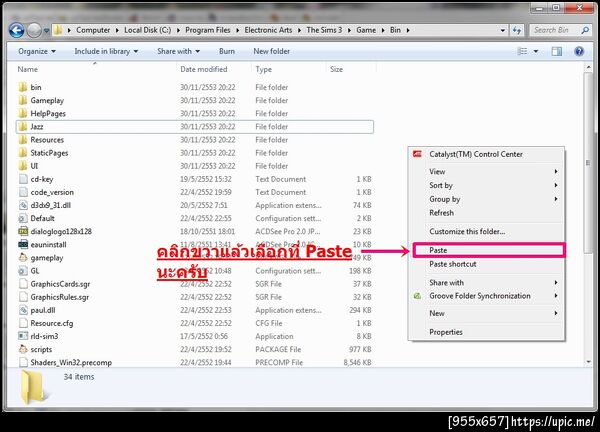Sort by the Type column header

(x=263, y=69)
